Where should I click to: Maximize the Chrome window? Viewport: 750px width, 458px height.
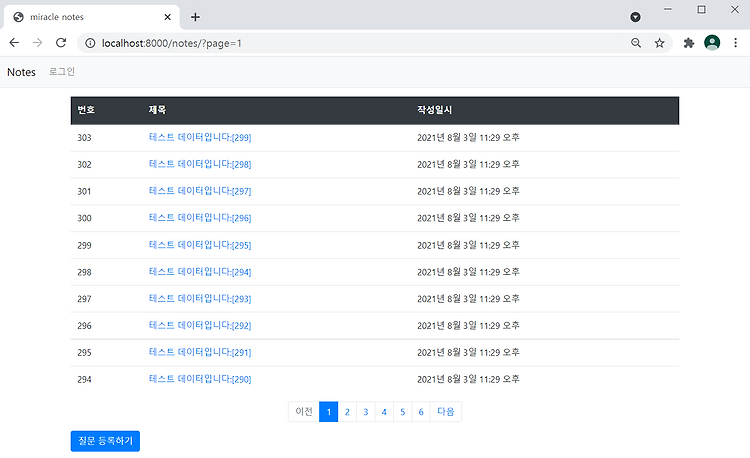[701, 9]
